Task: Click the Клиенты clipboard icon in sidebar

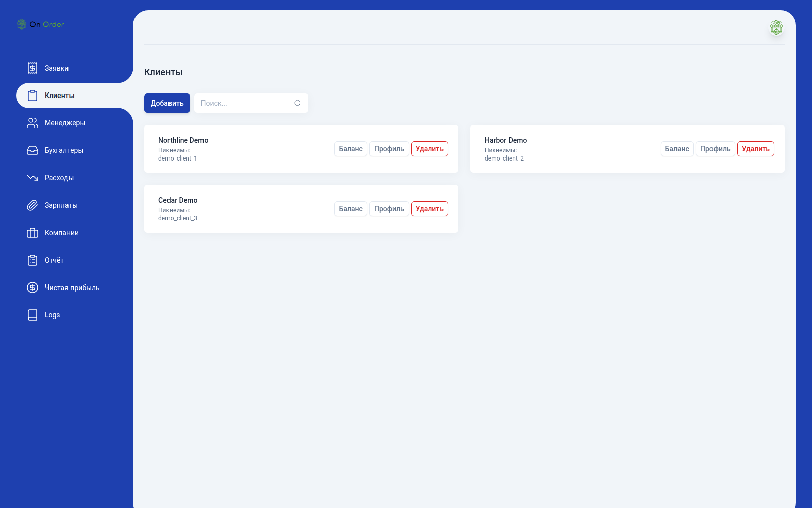Action: click(x=32, y=96)
